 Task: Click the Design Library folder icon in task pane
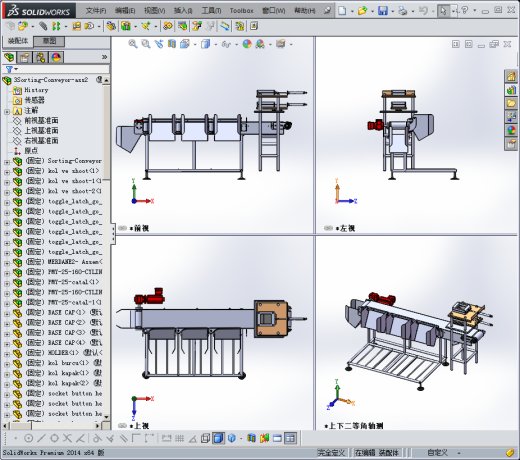[x=511, y=103]
